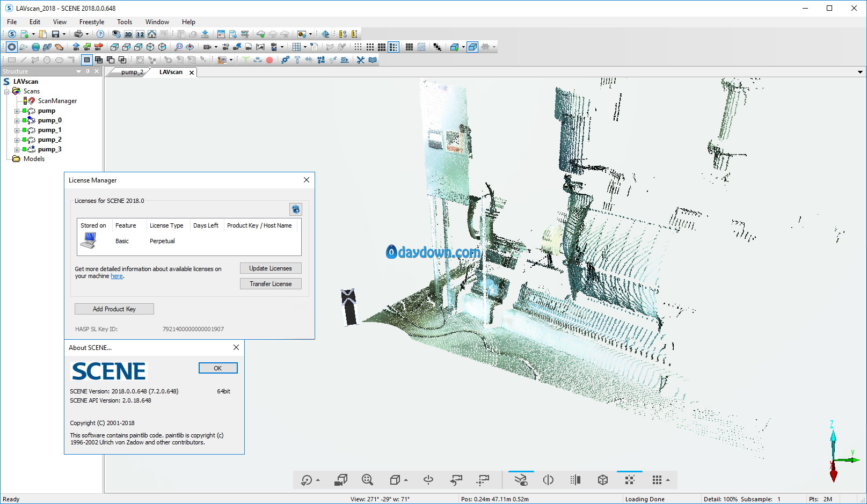This screenshot has width=867, height=504.
Task: Select the globe navigation mode icon
Action: point(35,47)
